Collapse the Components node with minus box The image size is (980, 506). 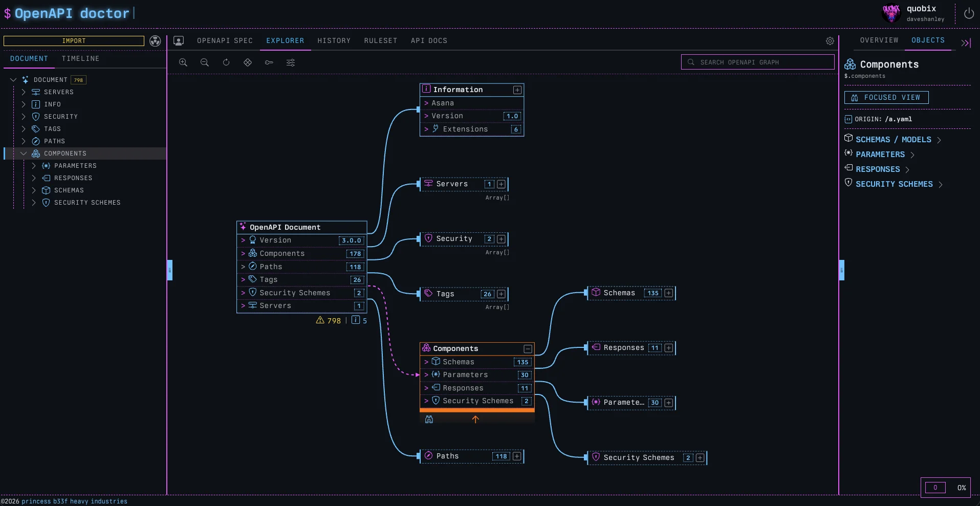(528, 349)
